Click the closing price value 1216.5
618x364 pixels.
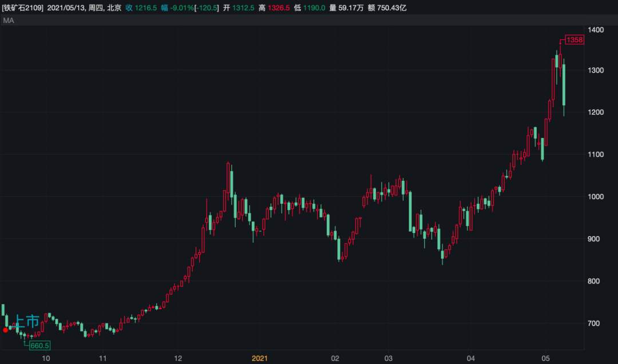point(146,7)
